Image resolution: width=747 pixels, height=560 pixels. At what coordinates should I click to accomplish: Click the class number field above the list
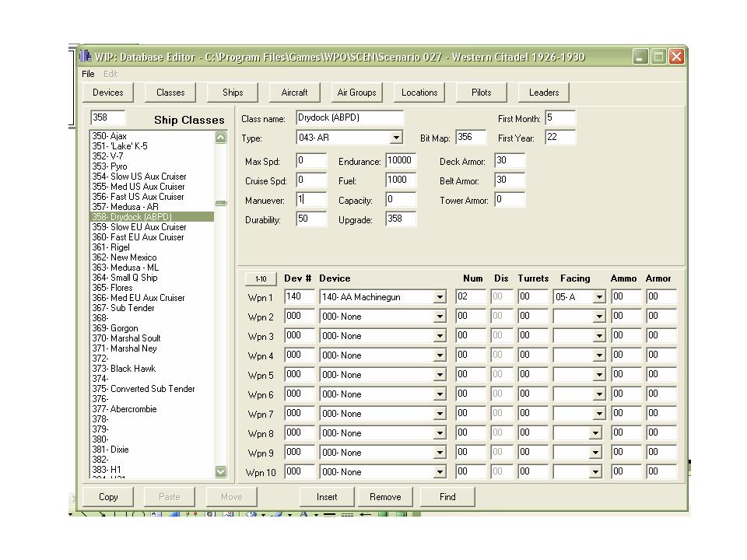(x=107, y=117)
